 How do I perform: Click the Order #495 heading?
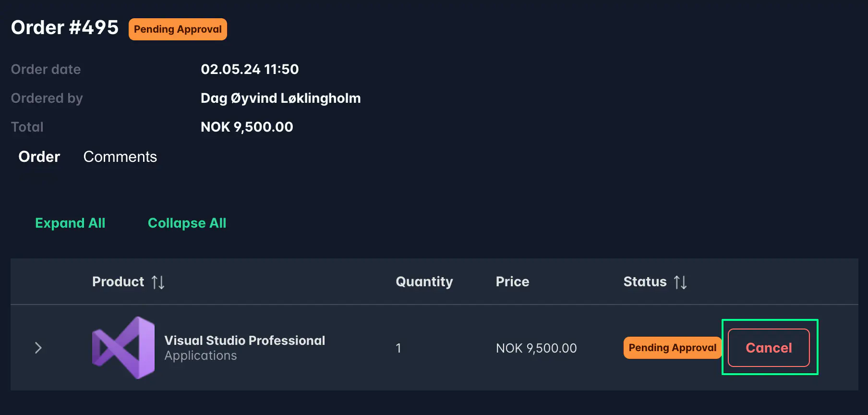click(65, 27)
